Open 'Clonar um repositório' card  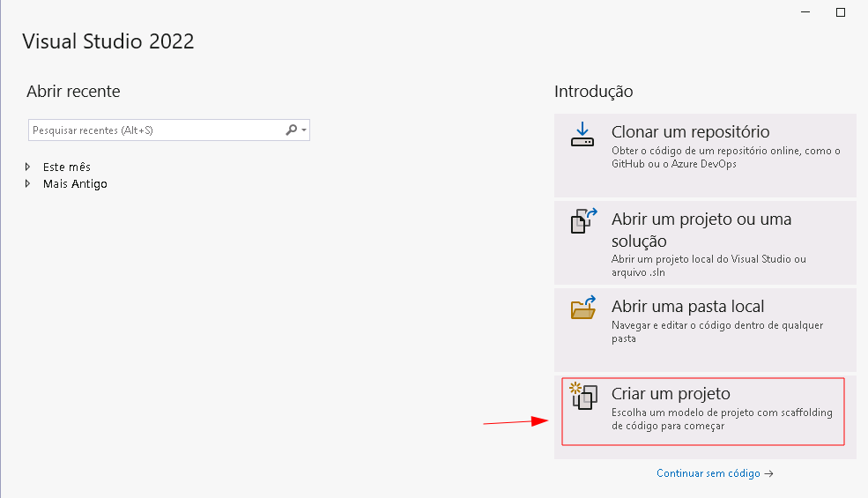coord(705,156)
